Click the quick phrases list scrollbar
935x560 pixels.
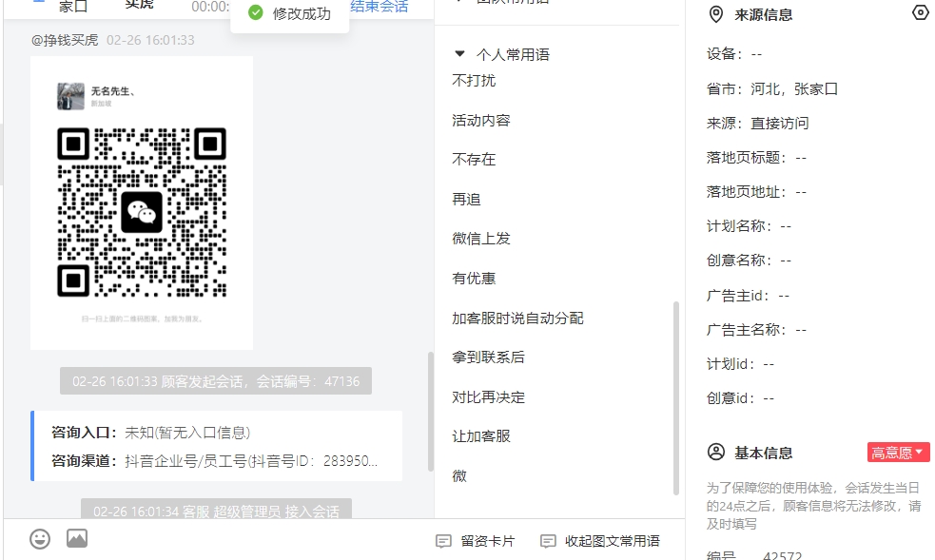pyautogui.click(x=676, y=398)
